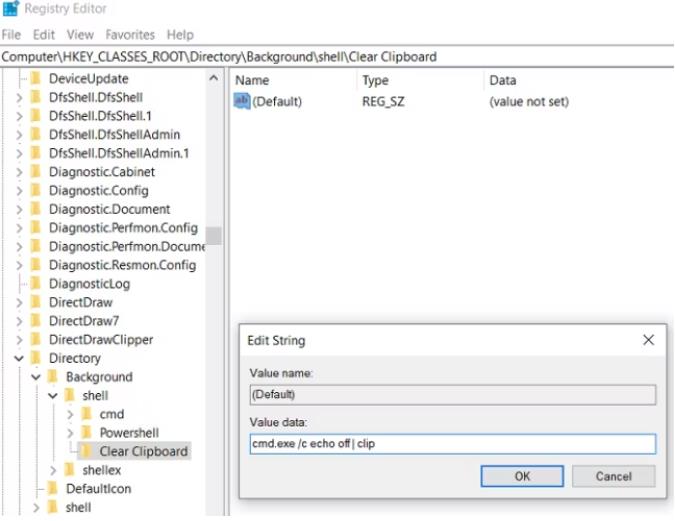Open the Favorites menu

[130, 34]
